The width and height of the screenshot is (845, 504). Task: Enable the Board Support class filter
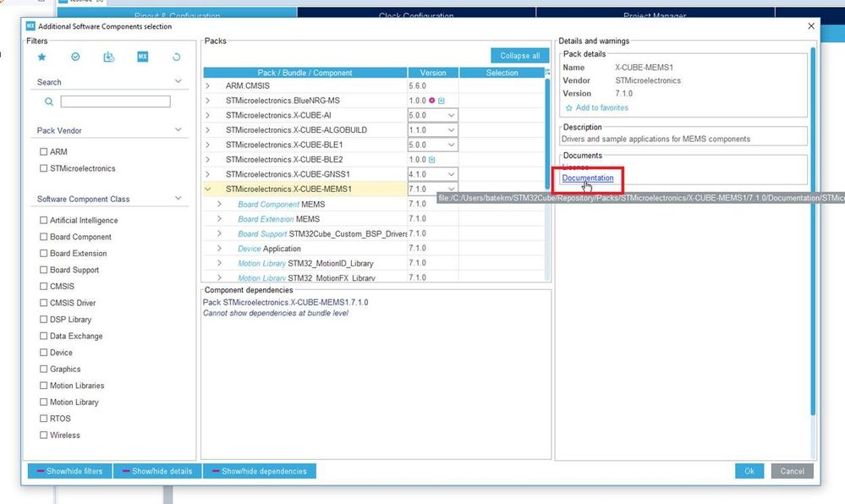pyautogui.click(x=44, y=270)
